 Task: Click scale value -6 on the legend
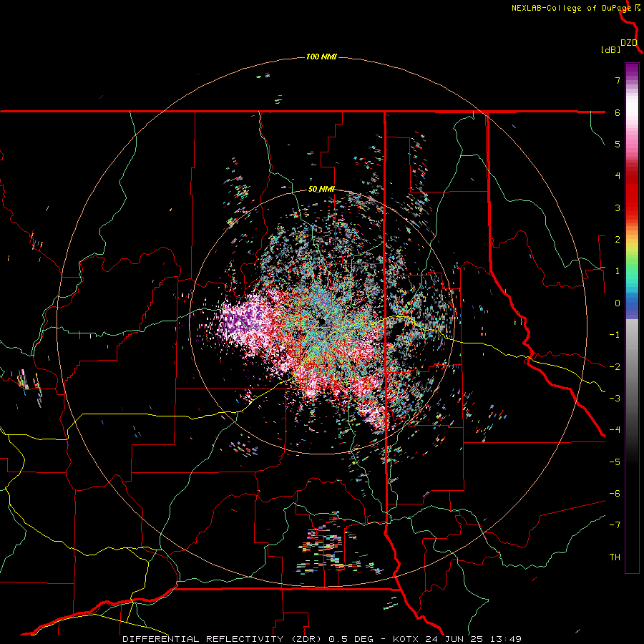(615, 494)
